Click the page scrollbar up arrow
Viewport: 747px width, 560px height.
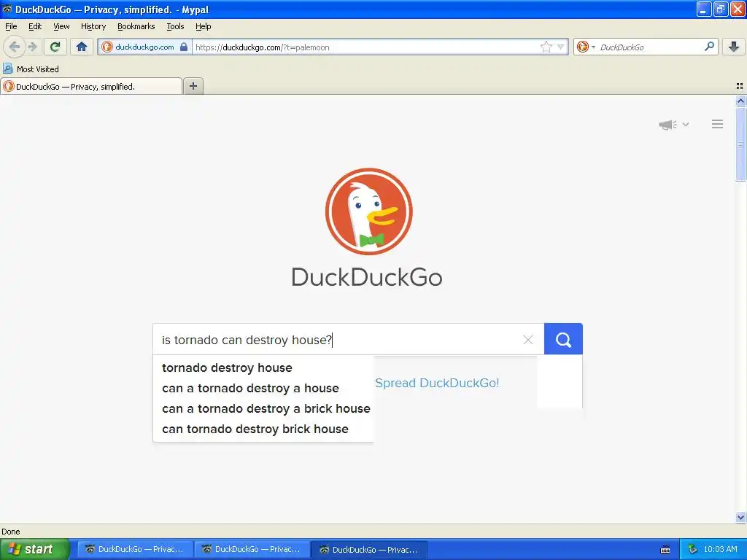(740, 101)
